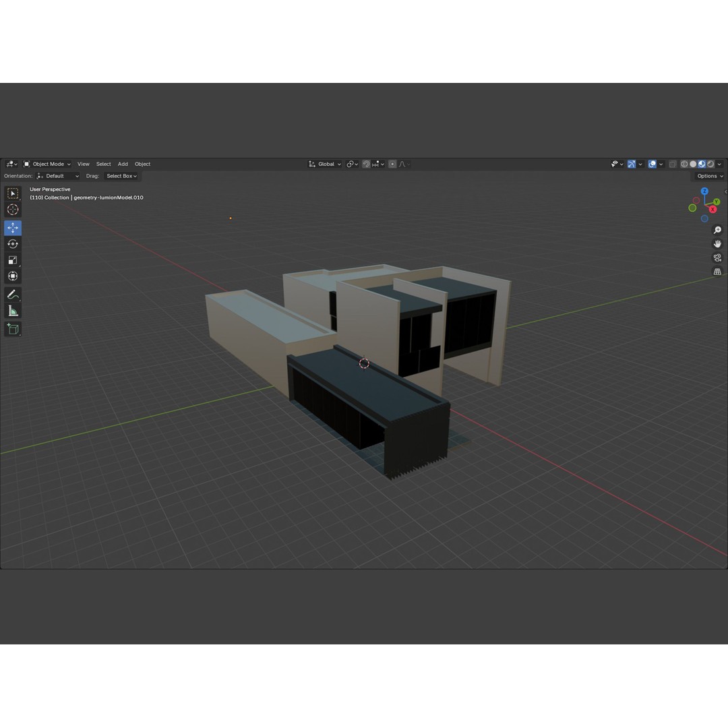Select the Measure tool
The height and width of the screenshot is (728, 728).
pos(13,311)
